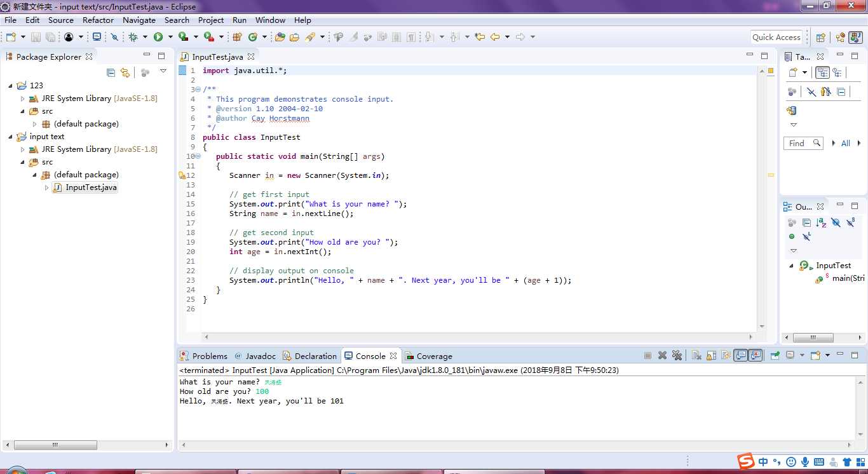Collapse the InputTest node in Outline

coord(792,266)
